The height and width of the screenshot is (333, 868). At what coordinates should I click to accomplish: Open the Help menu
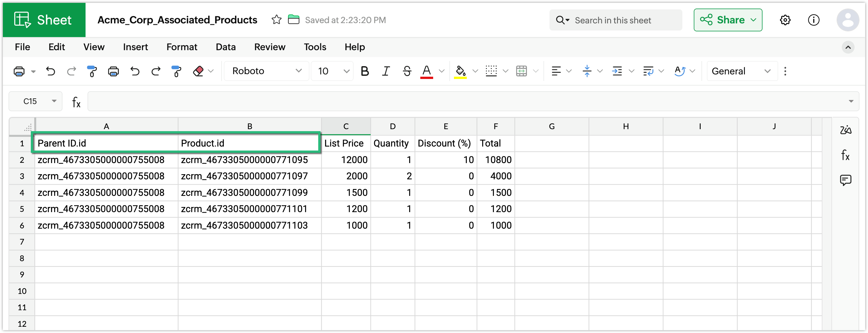coord(354,47)
